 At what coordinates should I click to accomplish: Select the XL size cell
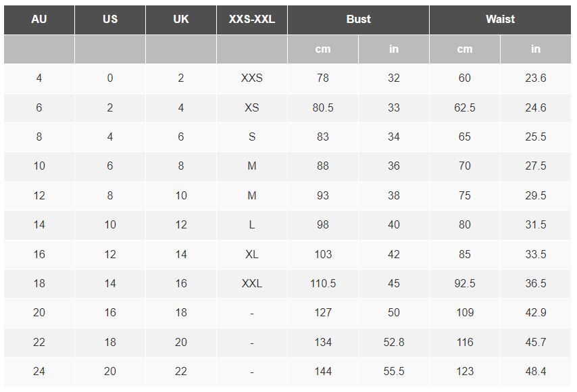[252, 254]
